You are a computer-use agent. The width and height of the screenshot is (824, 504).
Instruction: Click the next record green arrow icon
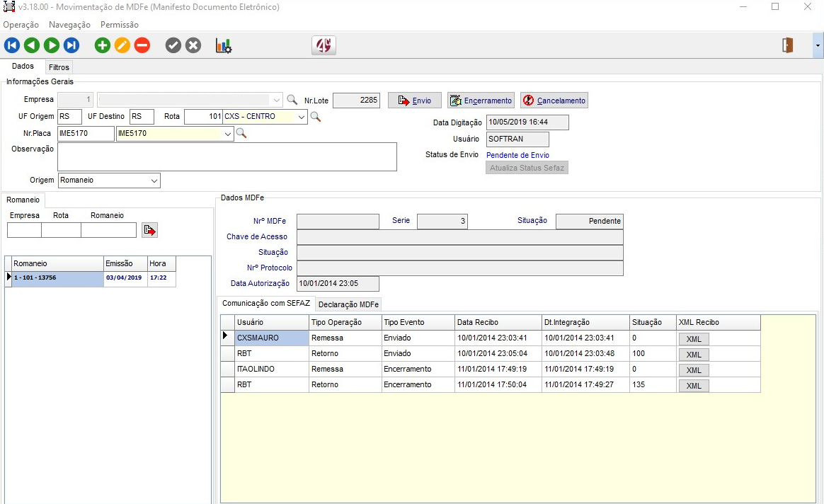pyautogui.click(x=52, y=46)
